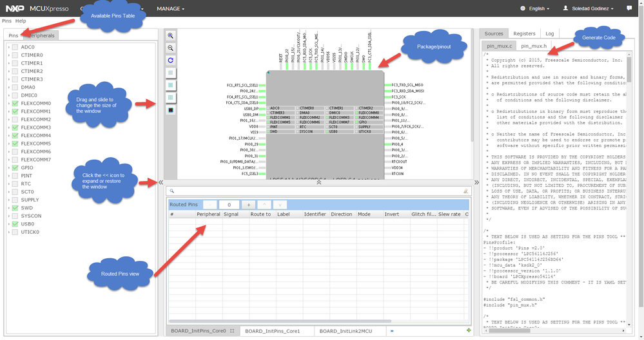The width and height of the screenshot is (644, 340).
Task: Open the feedback chat icon in header
Action: 629,8
